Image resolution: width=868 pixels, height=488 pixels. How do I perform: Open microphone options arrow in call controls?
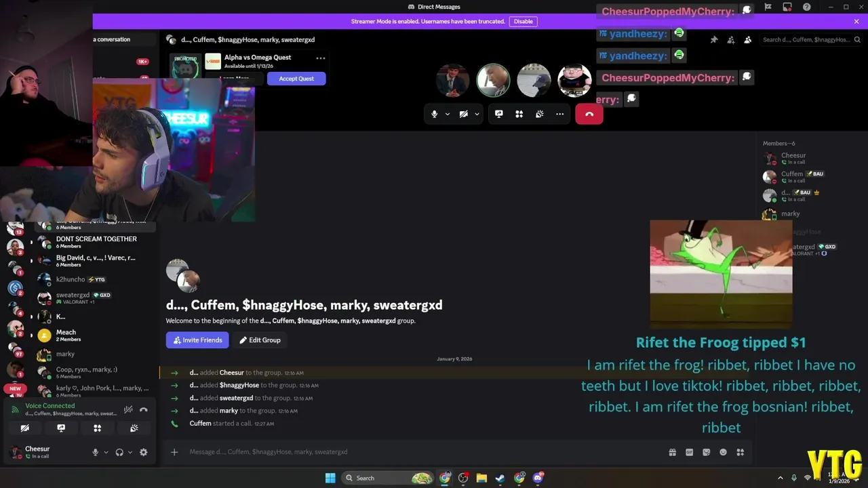[448, 114]
